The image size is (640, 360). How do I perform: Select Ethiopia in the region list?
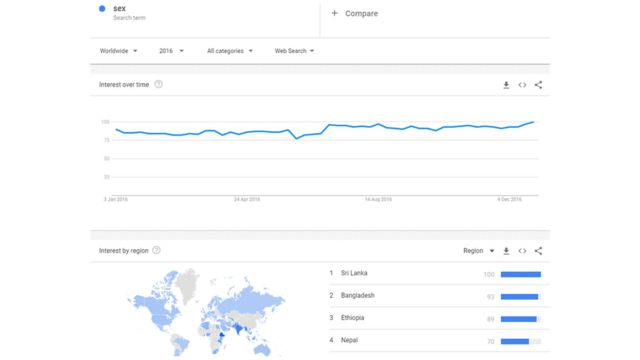coord(352,318)
